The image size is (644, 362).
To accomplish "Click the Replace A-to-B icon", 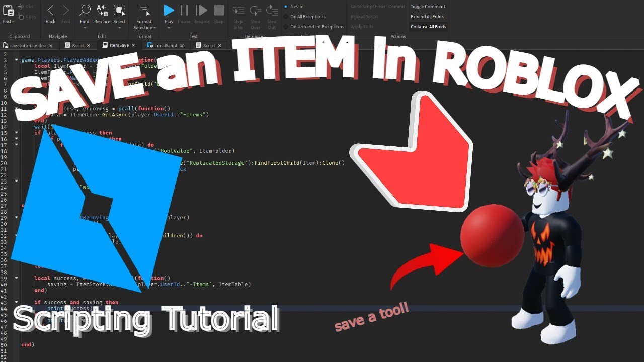I will (102, 10).
